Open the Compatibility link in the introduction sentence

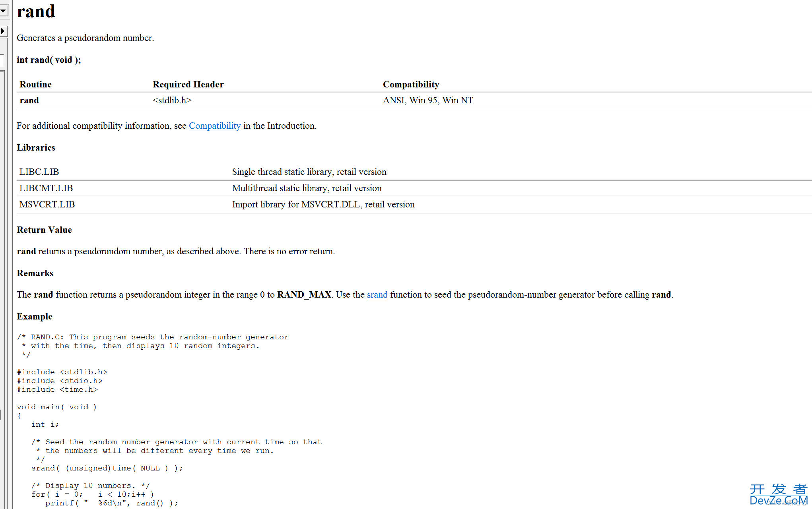(x=215, y=126)
